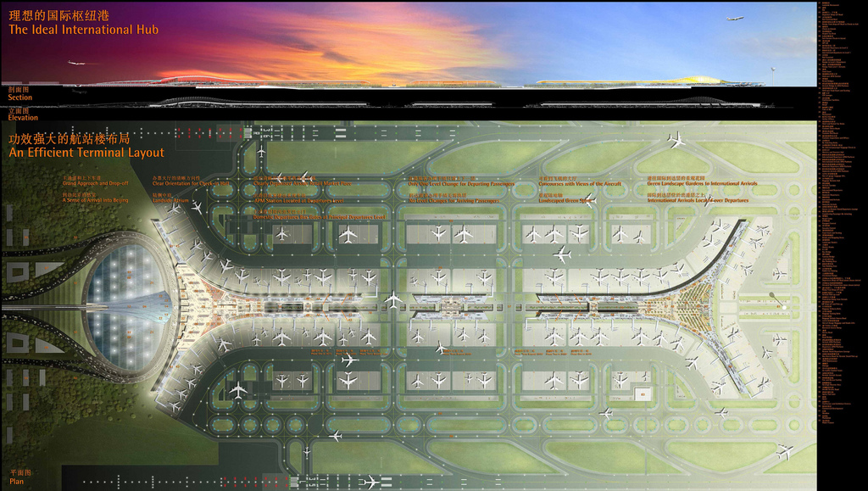Click "Concourses with Views of the Aircraft" text

(581, 183)
